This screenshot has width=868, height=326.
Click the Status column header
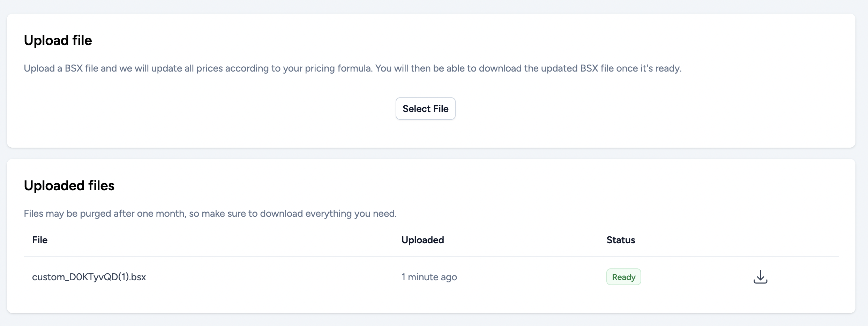point(621,240)
